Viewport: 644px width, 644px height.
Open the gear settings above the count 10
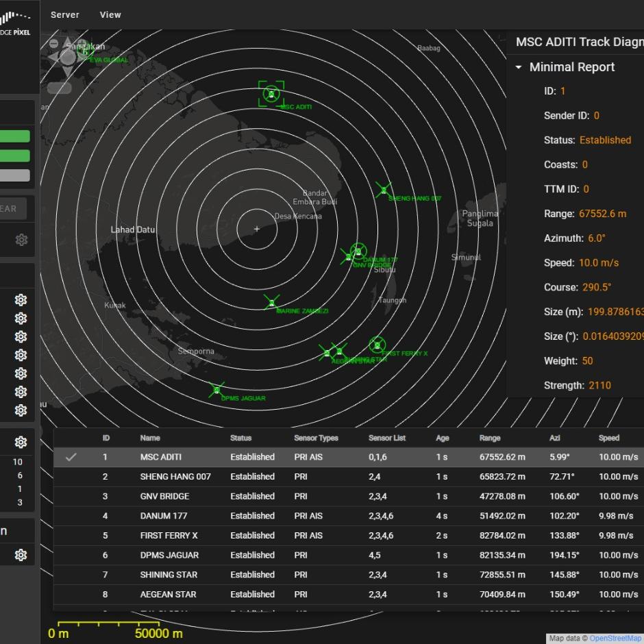point(21,442)
